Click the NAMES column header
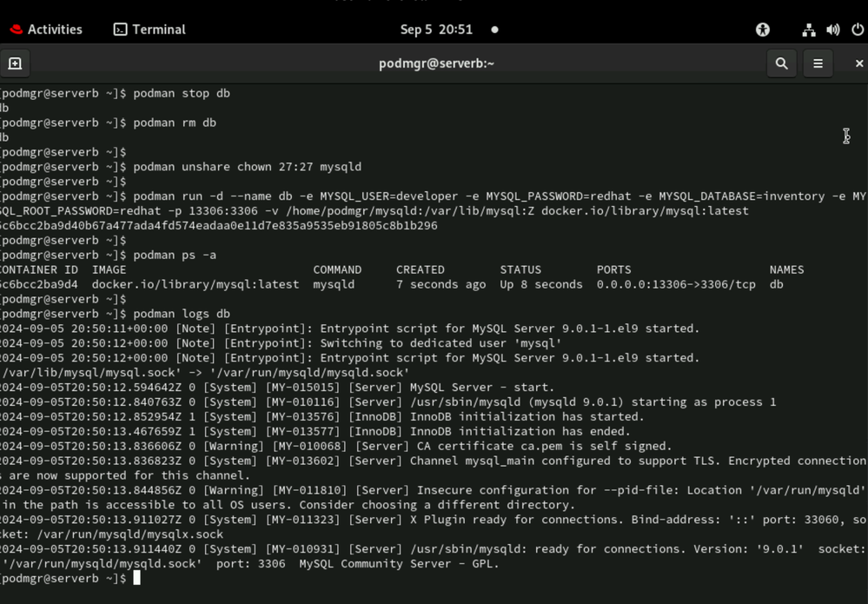868x604 pixels. (x=786, y=269)
